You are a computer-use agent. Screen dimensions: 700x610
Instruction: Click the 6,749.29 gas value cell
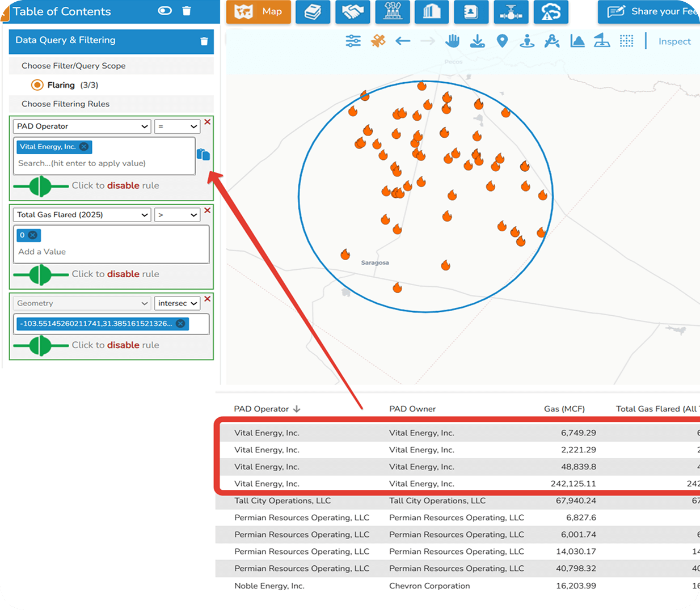pos(579,433)
